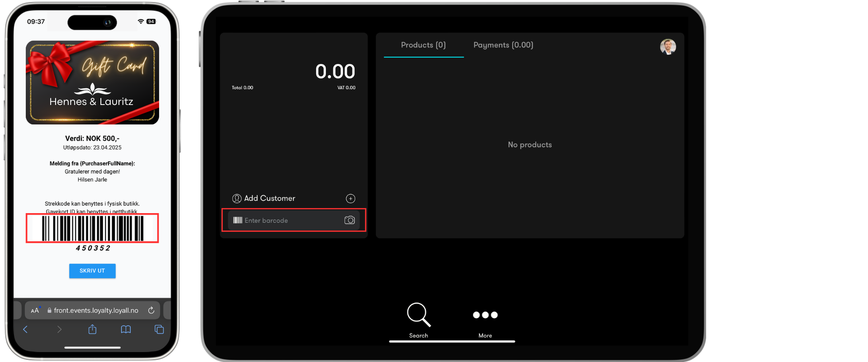Tap the phone Wi-Fi status icon
The image size is (868, 362).
(x=141, y=21)
